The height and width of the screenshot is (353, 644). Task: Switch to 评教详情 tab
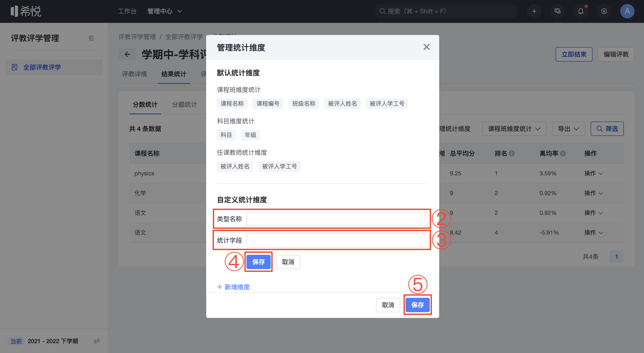(134, 74)
